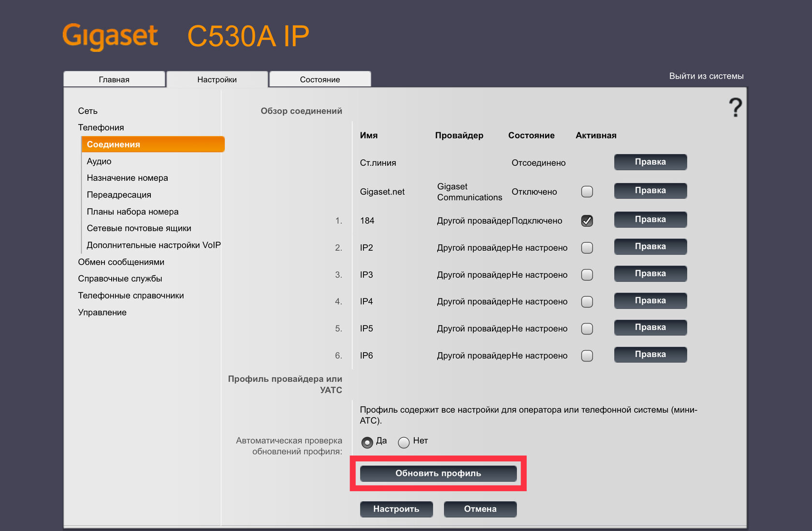Toggle the Gigaset.net active checkbox
Screen dimensions: 812x531
pos(587,192)
